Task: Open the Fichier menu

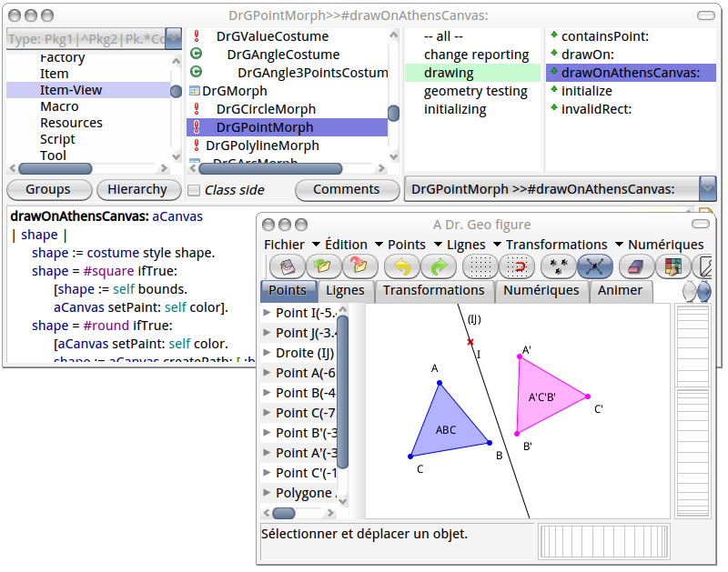Action: click(284, 245)
